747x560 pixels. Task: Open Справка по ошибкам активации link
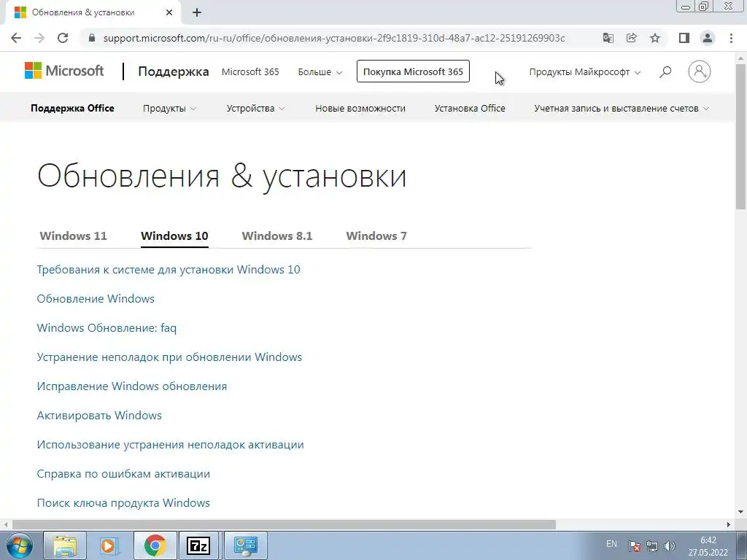123,474
